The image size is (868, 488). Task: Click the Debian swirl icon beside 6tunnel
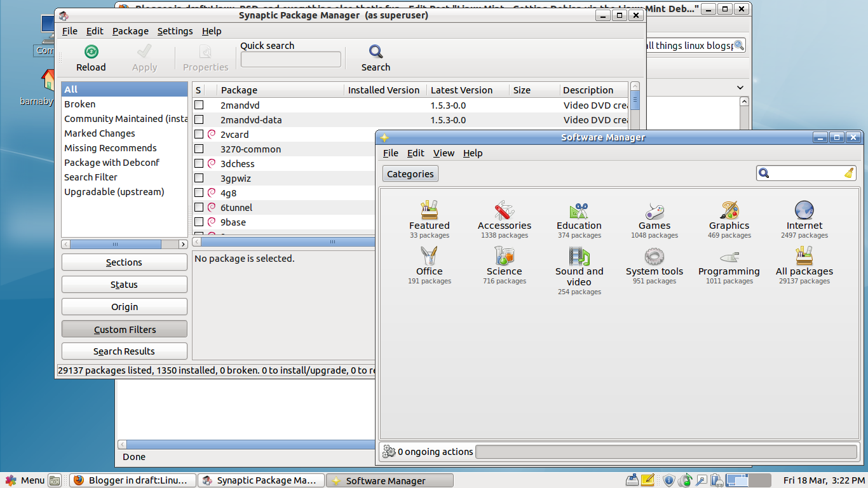click(212, 207)
